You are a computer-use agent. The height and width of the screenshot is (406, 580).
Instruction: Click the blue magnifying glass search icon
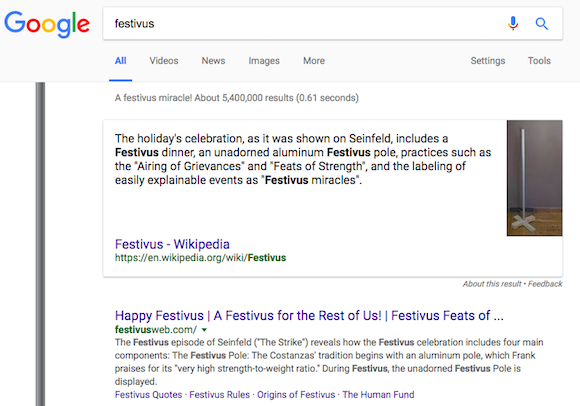[x=542, y=24]
